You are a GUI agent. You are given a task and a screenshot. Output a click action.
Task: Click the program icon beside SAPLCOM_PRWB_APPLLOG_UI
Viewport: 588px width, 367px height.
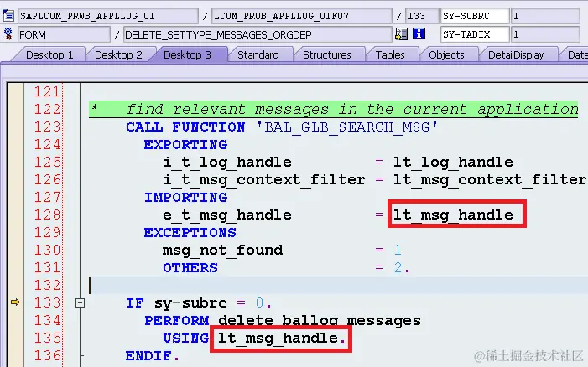click(x=8, y=16)
